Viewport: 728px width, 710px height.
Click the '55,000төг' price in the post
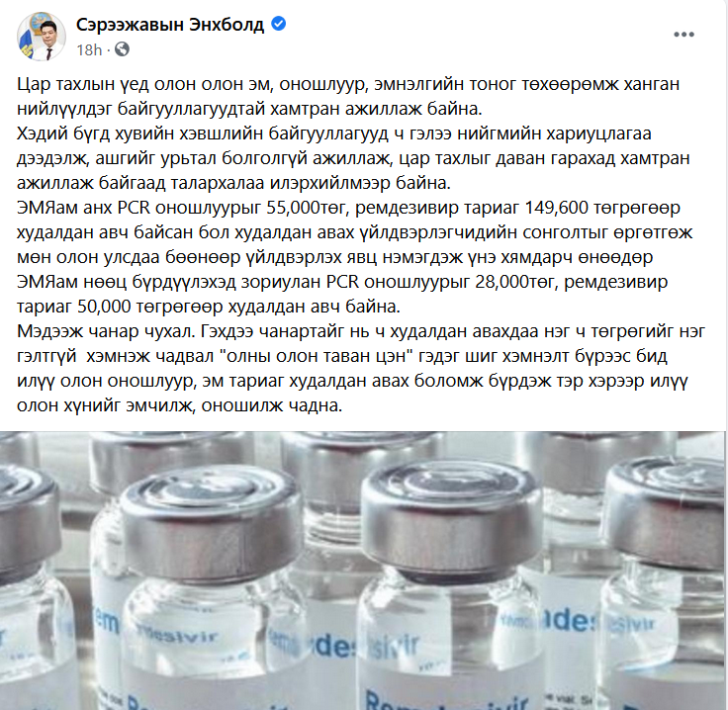point(307,208)
